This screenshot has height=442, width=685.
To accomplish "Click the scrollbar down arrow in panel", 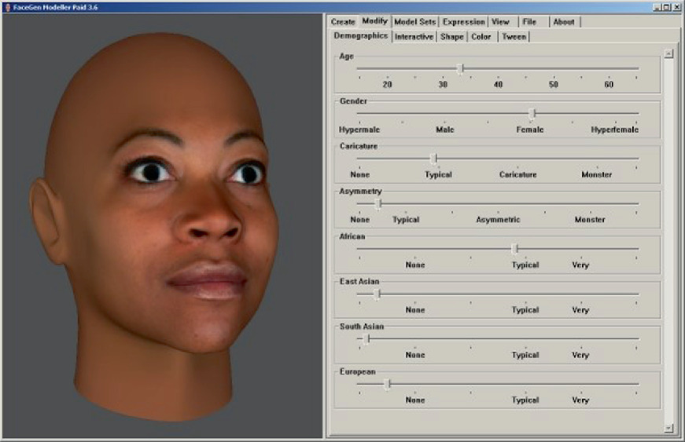I will 668,427.
